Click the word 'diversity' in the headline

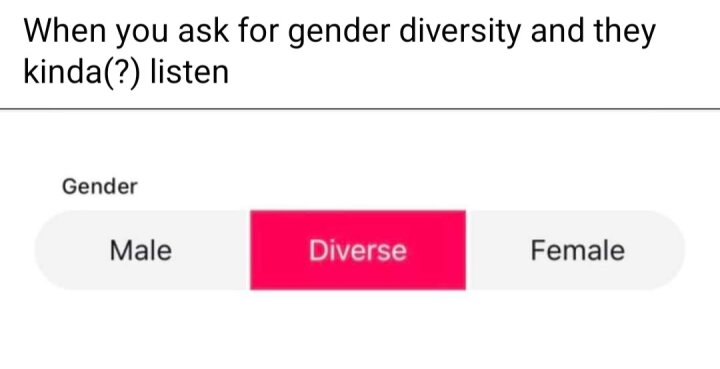(460, 31)
